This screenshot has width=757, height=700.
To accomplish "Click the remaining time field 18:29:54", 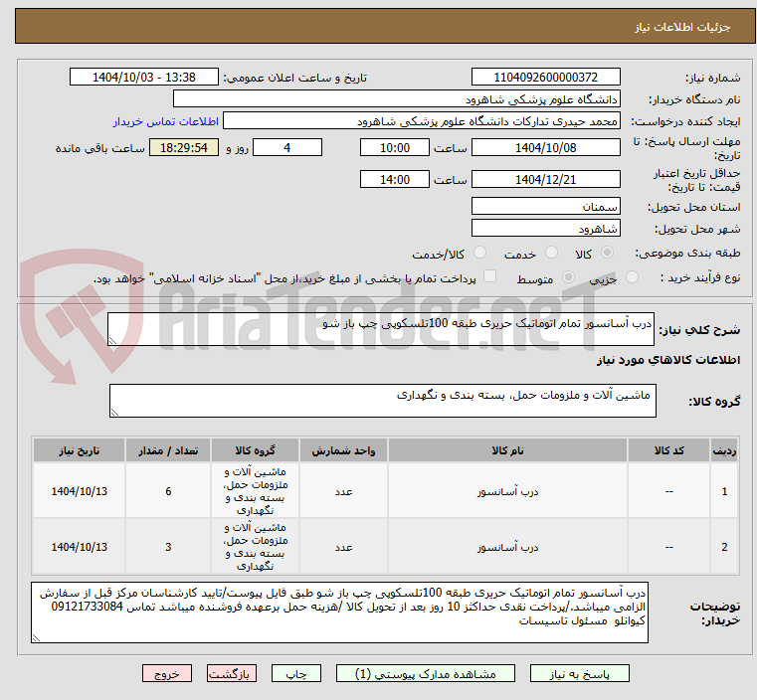I will click(184, 147).
